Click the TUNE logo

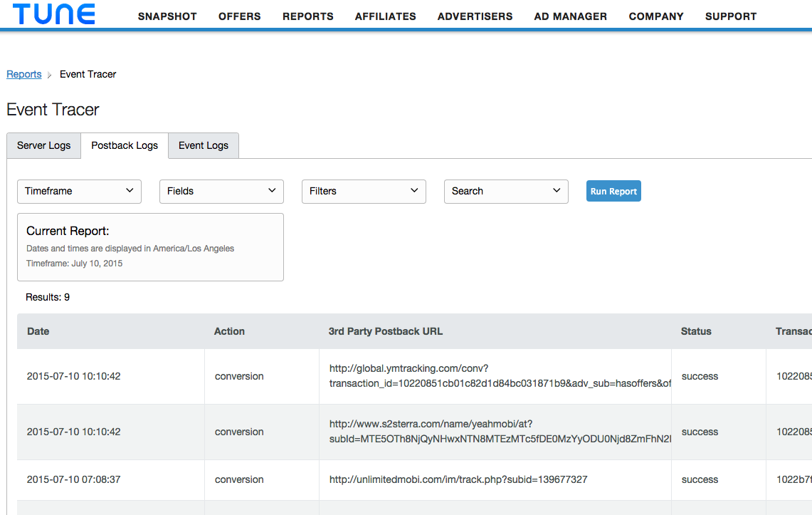[54, 14]
